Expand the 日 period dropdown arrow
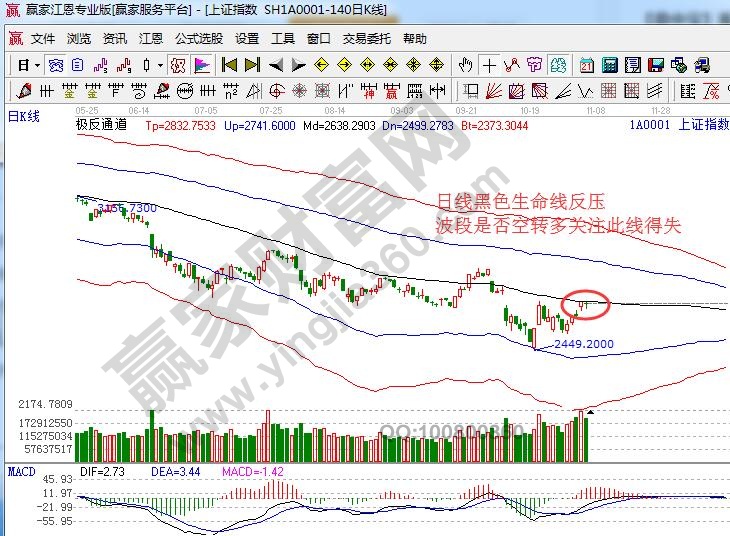The height and width of the screenshot is (536, 730). tap(37, 65)
